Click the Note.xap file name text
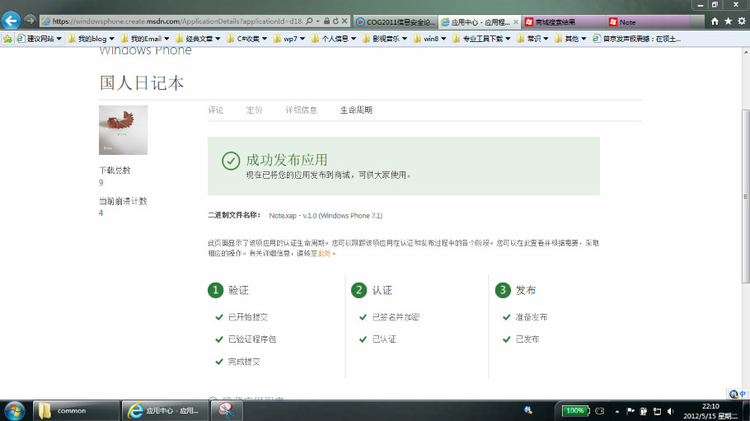Viewport: 750px width, 421px height. [326, 216]
